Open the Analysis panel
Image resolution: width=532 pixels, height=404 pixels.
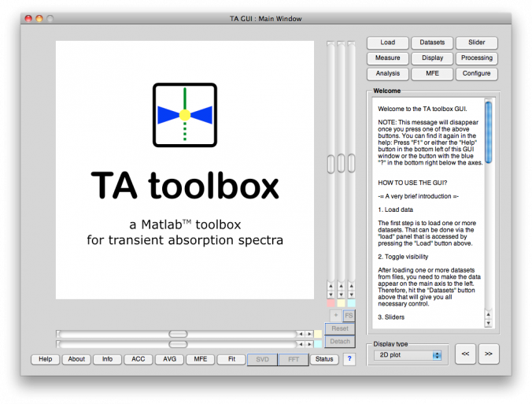(x=387, y=74)
